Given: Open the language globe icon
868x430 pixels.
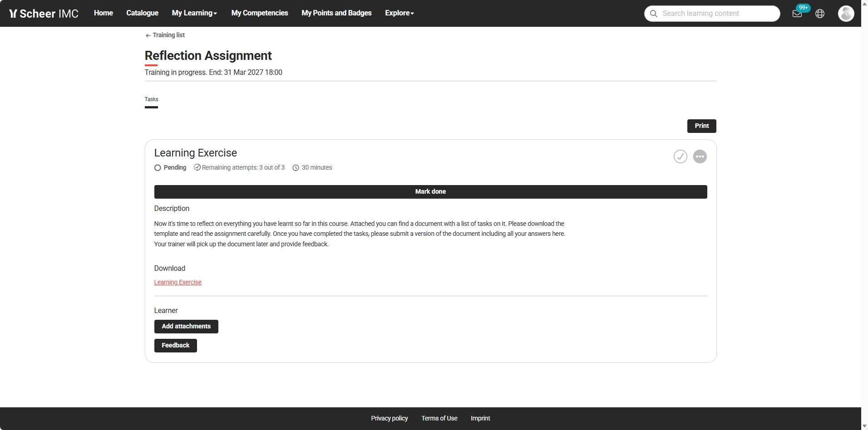Looking at the screenshot, I should pos(820,14).
